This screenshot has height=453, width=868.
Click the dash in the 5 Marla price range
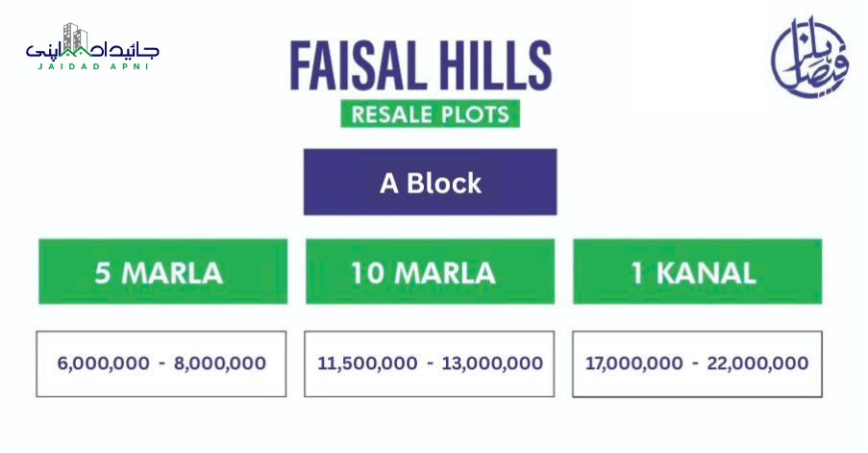pyautogui.click(x=161, y=364)
